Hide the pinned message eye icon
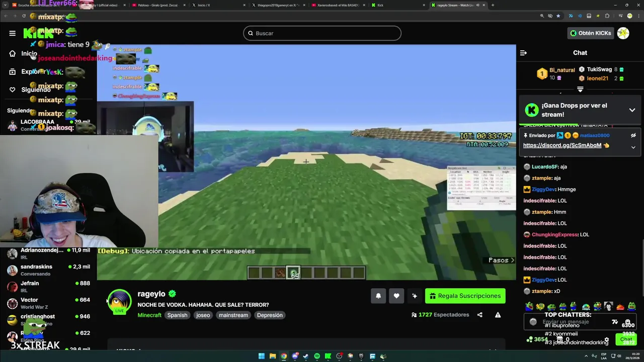 (633, 135)
